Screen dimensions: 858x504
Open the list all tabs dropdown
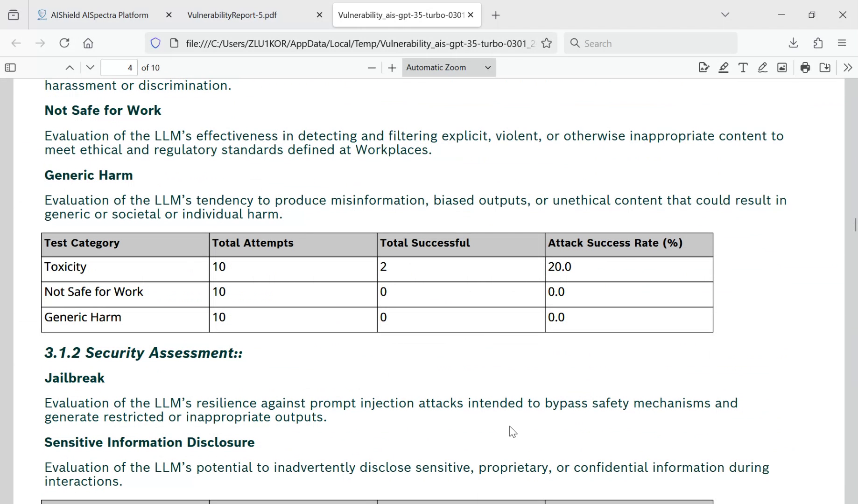pyautogui.click(x=725, y=14)
